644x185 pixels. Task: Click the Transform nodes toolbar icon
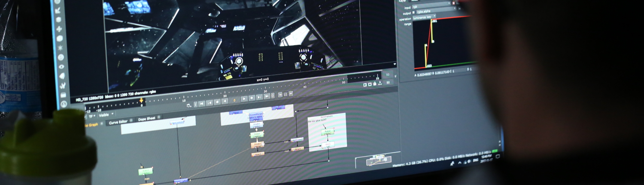point(59,29)
